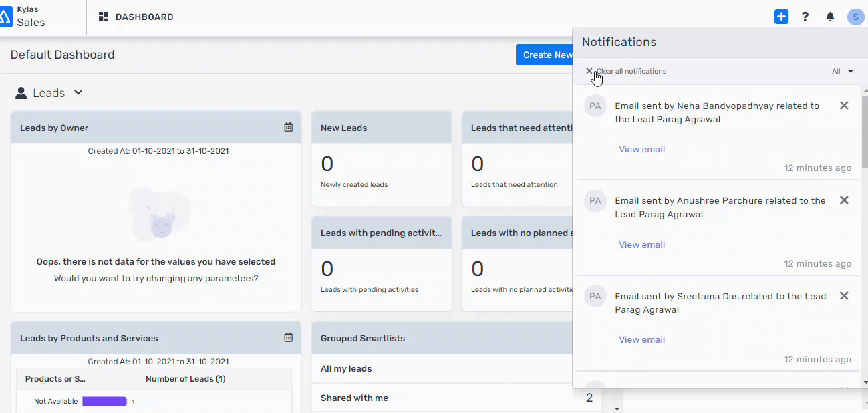Image resolution: width=868 pixels, height=413 pixels.
Task: Click the PA avatar on Sreetama Das notification
Action: pyautogui.click(x=595, y=296)
